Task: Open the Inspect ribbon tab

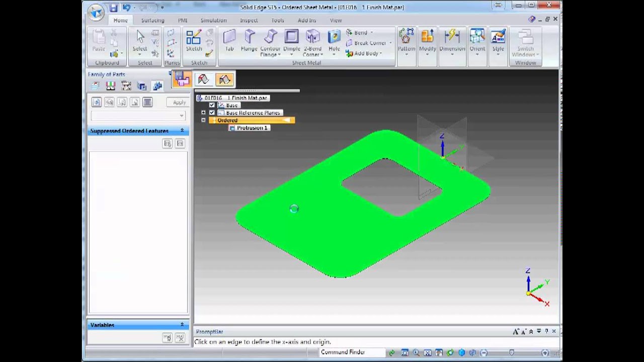Action: point(249,20)
